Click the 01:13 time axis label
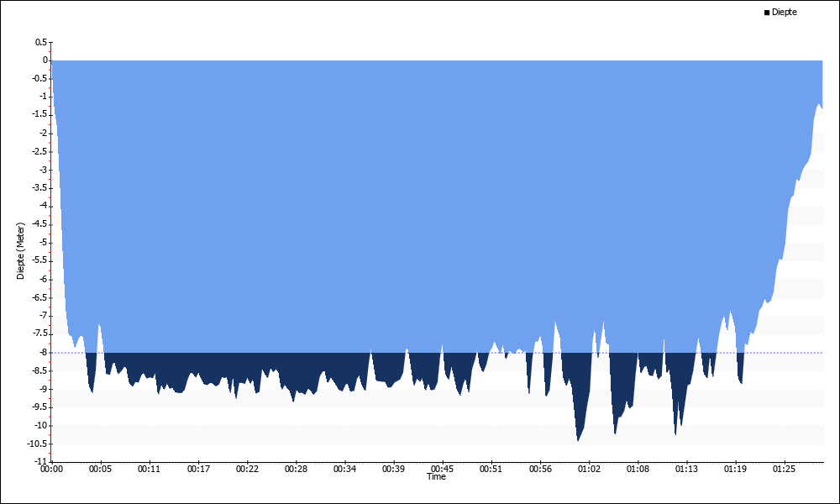 click(686, 469)
